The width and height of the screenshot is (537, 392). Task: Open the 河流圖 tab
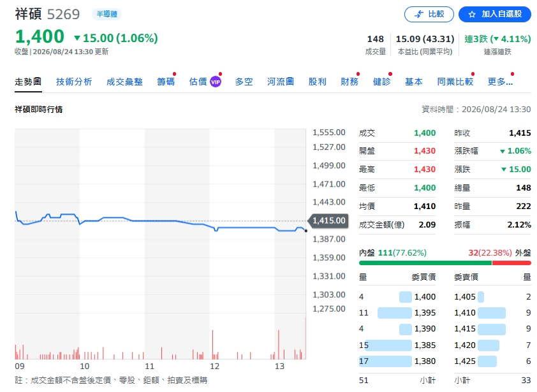pyautogui.click(x=281, y=82)
